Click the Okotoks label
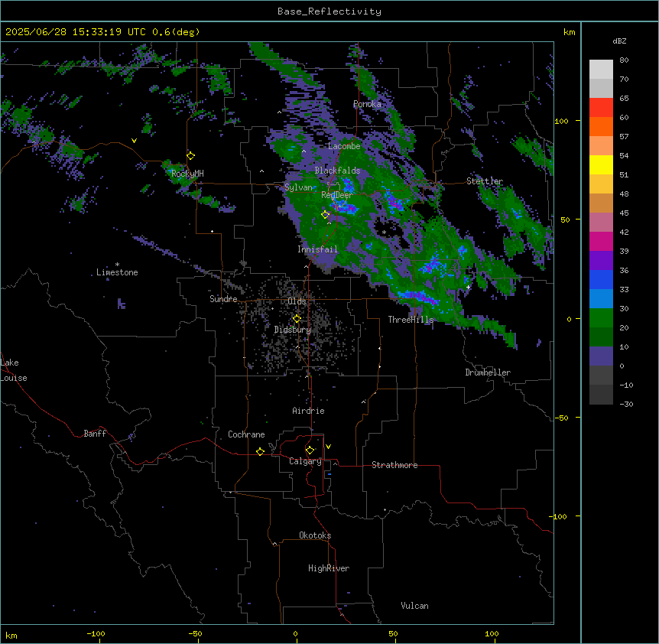The width and height of the screenshot is (659, 644). coord(315,535)
